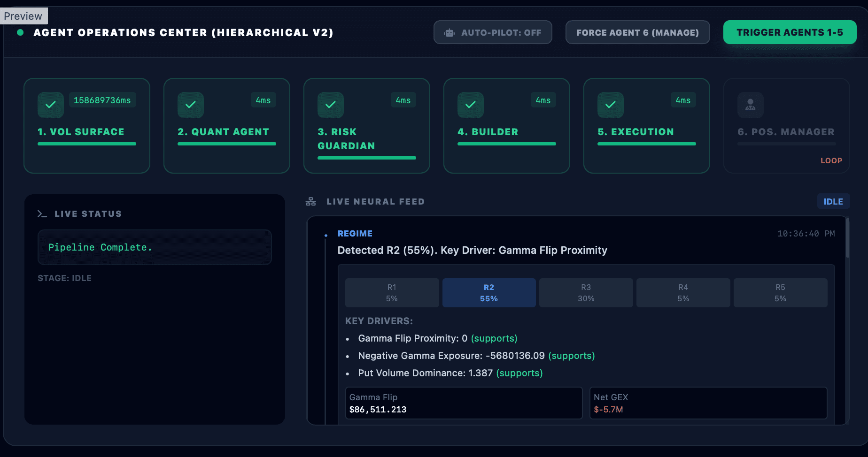Viewport: 868px width, 457px height.
Task: Collapse the Key Drivers section
Action: click(x=379, y=321)
